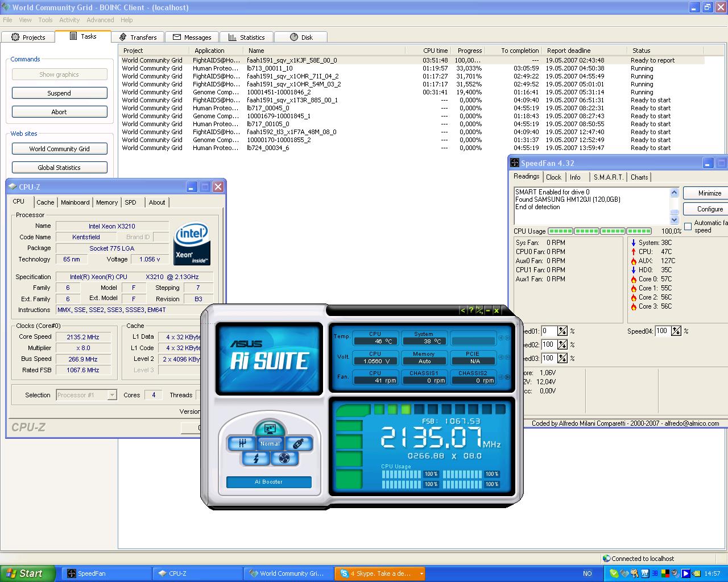Click the Speed04 up/down spinner in SpeedFan
Viewport: 728px width, 582px height.
[676, 331]
